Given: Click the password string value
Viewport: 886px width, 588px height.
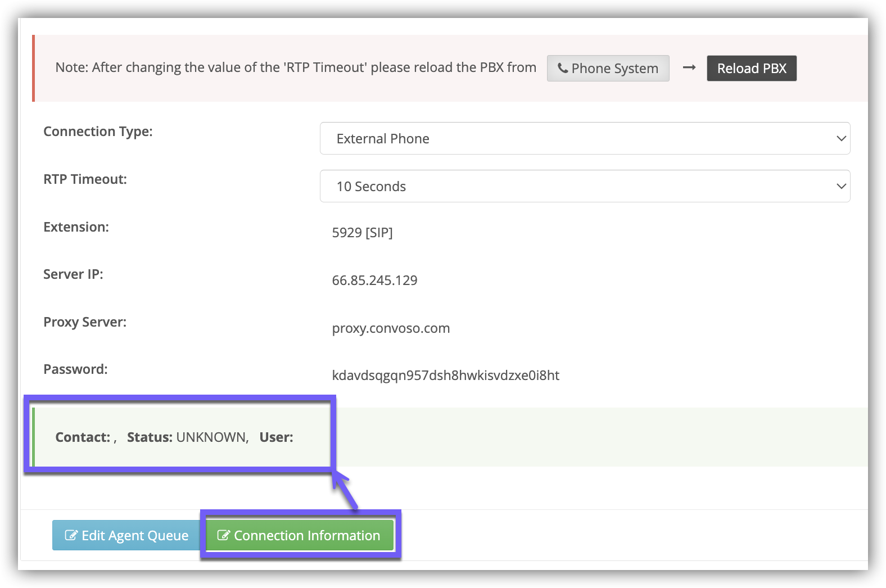Looking at the screenshot, I should 445,376.
